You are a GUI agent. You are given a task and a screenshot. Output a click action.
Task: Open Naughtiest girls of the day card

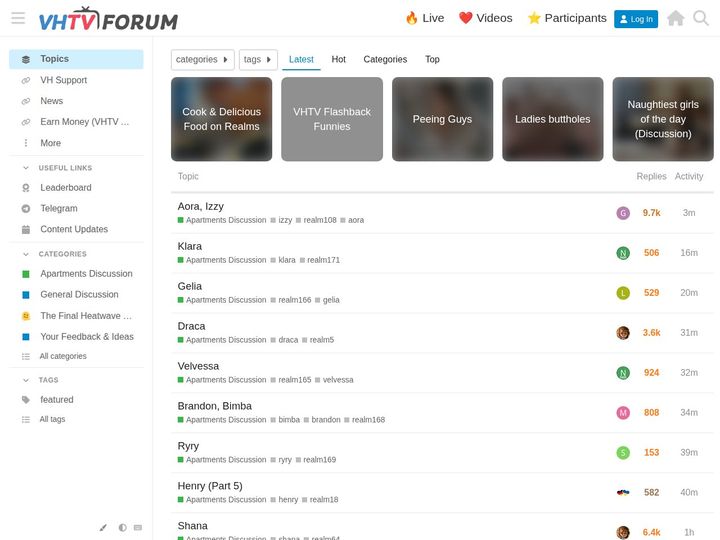pos(663,119)
